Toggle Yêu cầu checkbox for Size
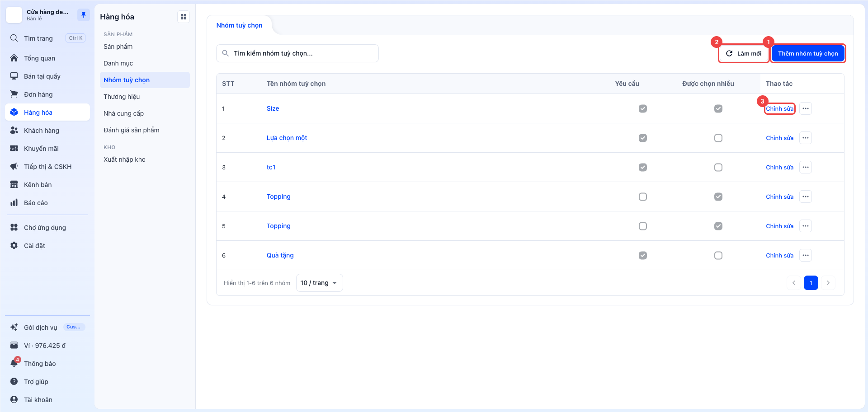This screenshot has width=868, height=412. 643,108
